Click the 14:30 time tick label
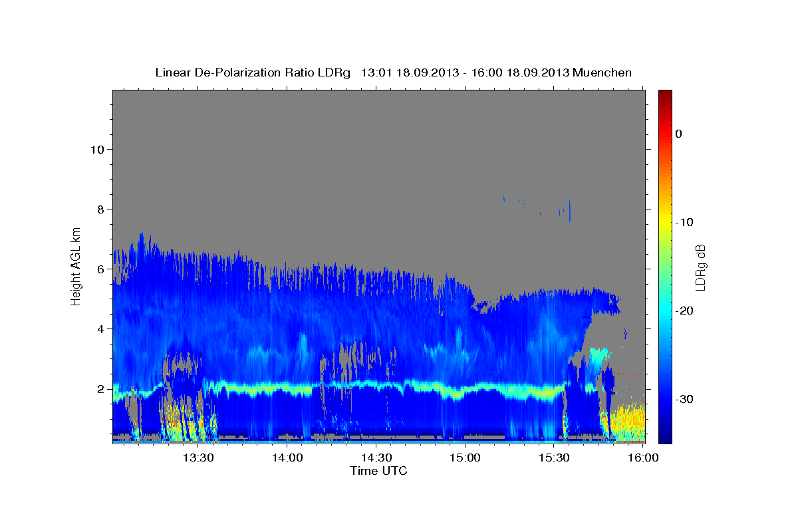 376,458
